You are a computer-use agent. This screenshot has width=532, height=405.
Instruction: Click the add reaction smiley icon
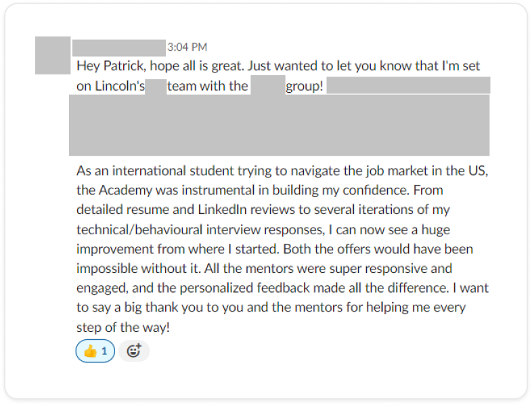point(134,351)
